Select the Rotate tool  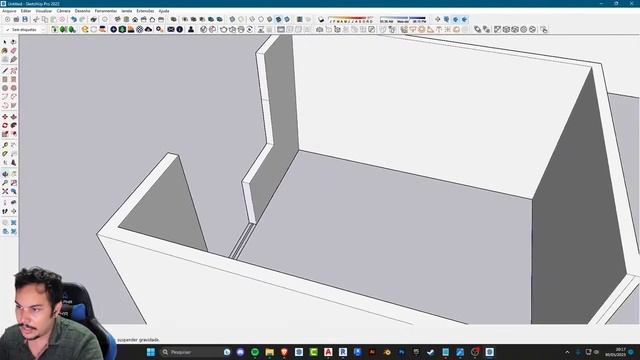(5, 125)
